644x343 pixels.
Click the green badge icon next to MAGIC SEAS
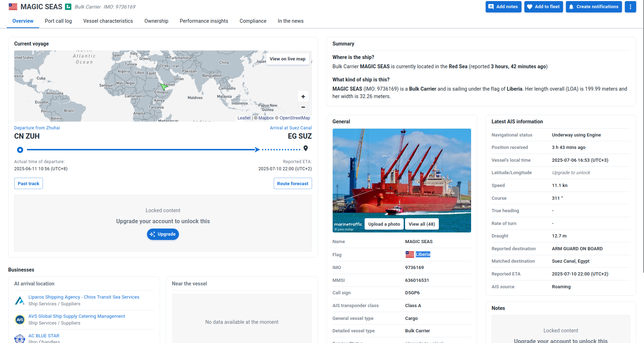pos(68,7)
